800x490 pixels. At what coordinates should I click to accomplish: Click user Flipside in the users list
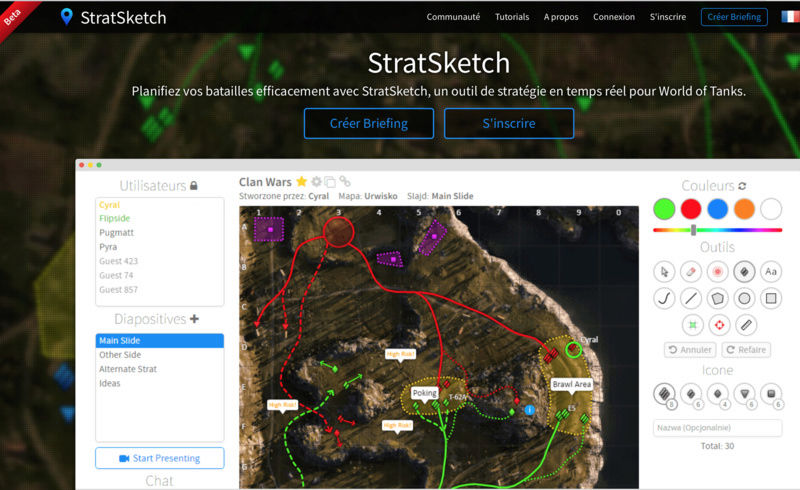[x=115, y=218]
